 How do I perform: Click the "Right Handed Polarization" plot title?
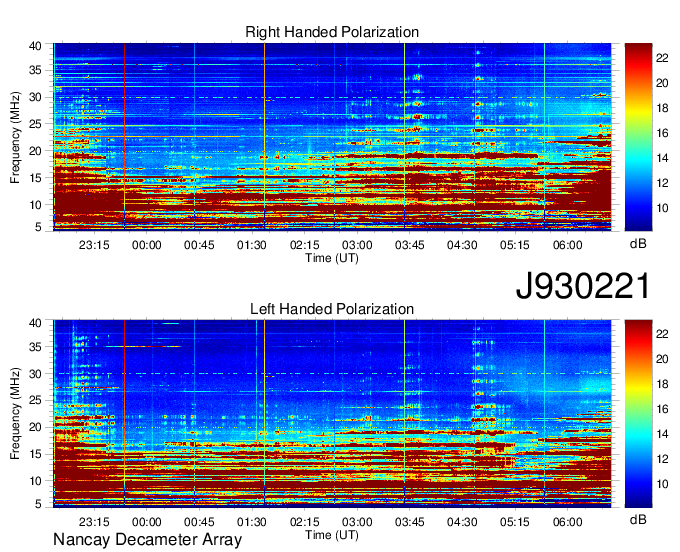coord(332,32)
